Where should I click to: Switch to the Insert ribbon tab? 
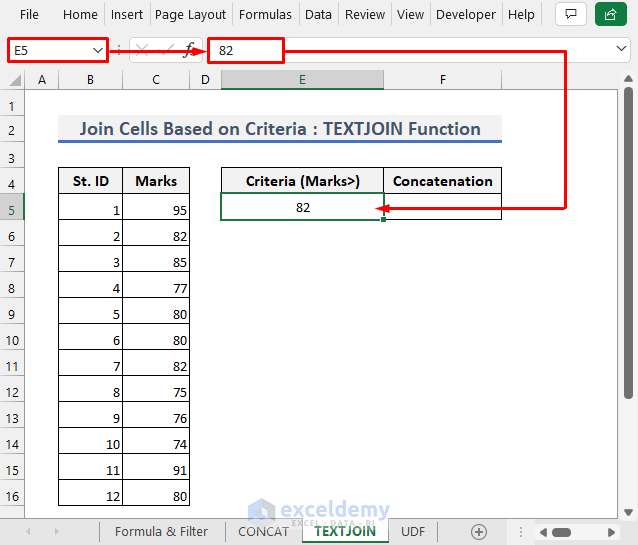click(127, 15)
